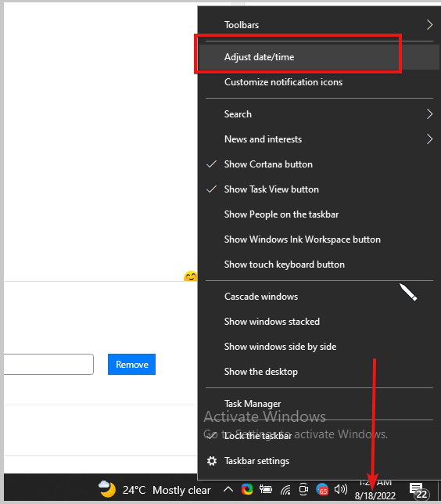
Task: Open the speaker volume icon
Action: point(341,489)
